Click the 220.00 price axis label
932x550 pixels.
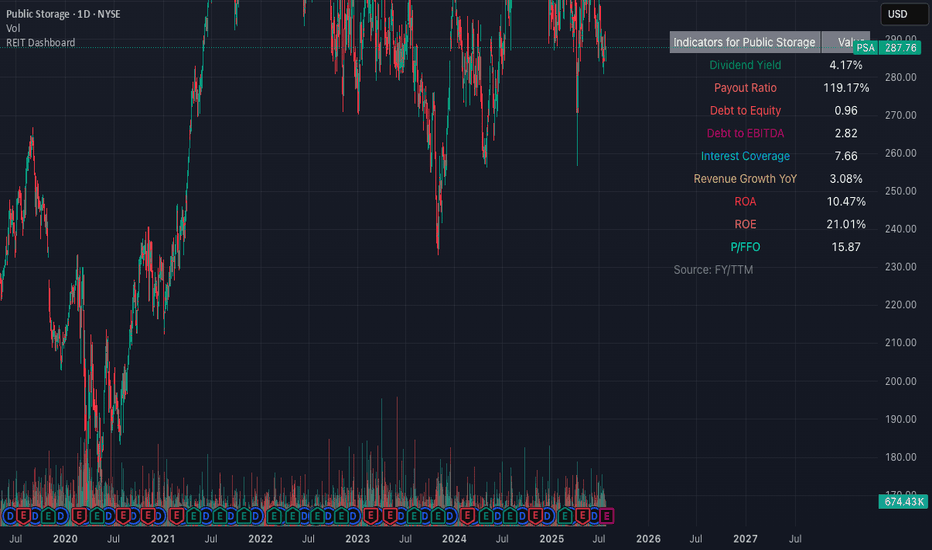[x=900, y=305]
